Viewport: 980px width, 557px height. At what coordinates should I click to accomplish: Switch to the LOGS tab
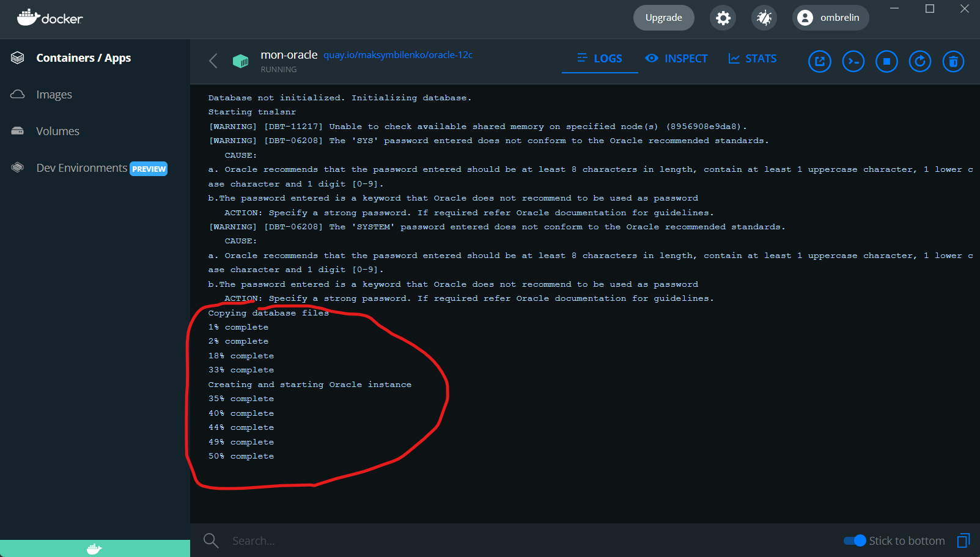pos(600,59)
